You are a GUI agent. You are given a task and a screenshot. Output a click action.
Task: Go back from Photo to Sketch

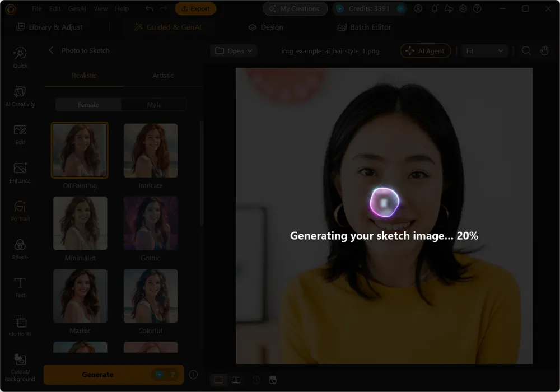point(51,50)
